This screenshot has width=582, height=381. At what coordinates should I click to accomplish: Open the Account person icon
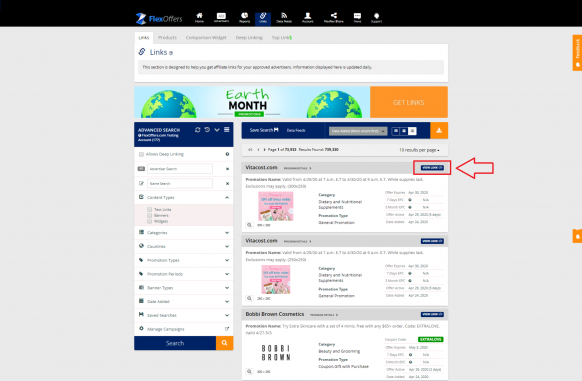[307, 17]
